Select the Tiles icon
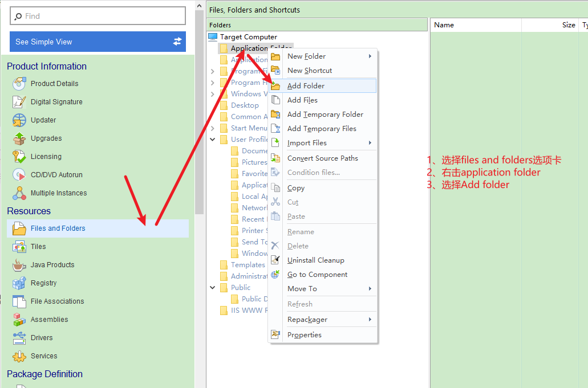588x388 pixels. pyautogui.click(x=19, y=247)
